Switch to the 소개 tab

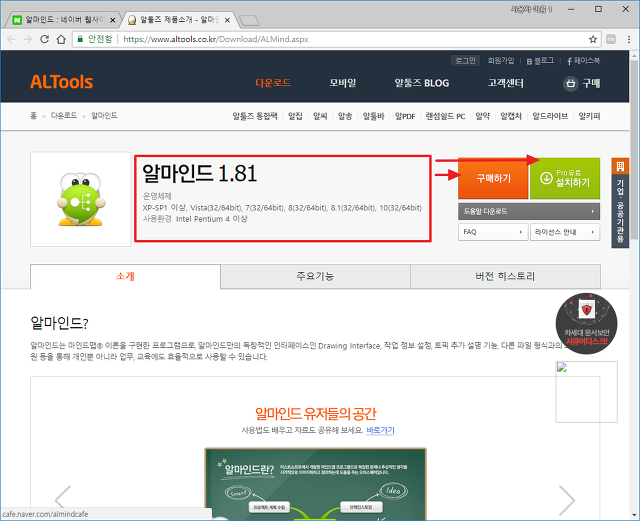[125, 276]
